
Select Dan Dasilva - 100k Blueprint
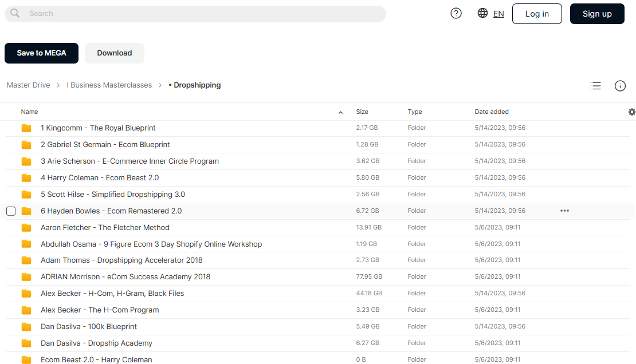(89, 327)
